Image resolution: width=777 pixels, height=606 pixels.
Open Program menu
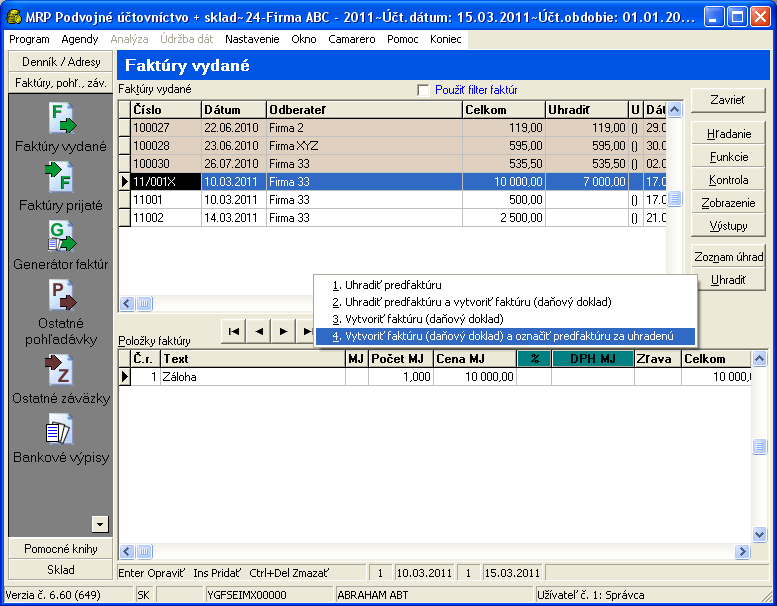click(x=29, y=39)
